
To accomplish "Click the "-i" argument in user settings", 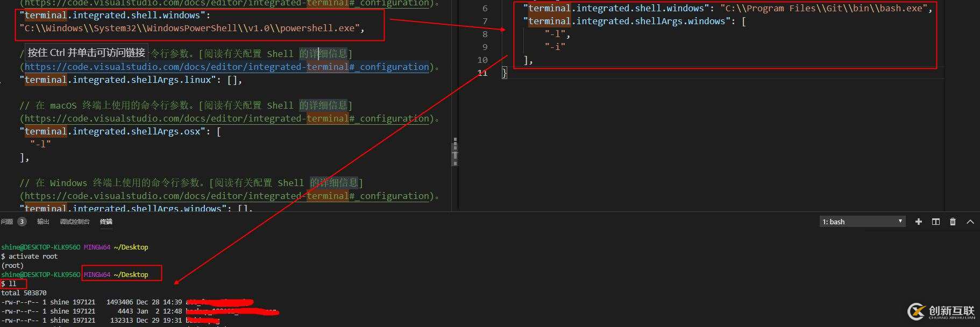I will (555, 47).
